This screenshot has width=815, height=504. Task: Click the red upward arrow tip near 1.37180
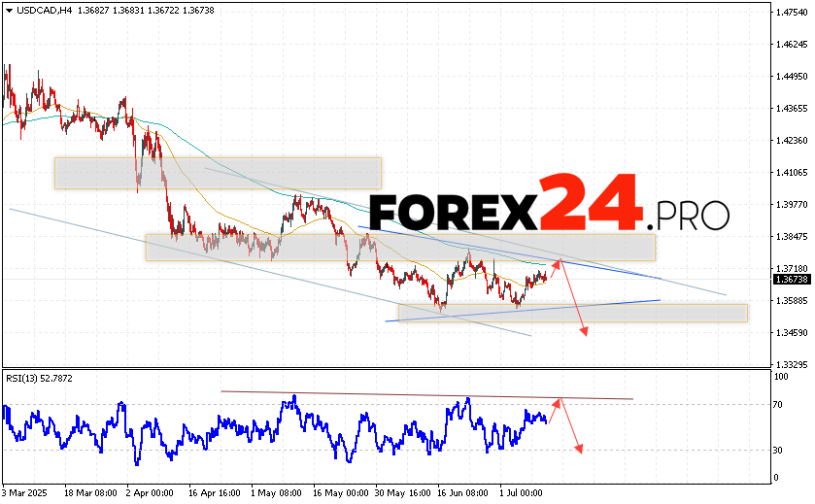point(559,260)
